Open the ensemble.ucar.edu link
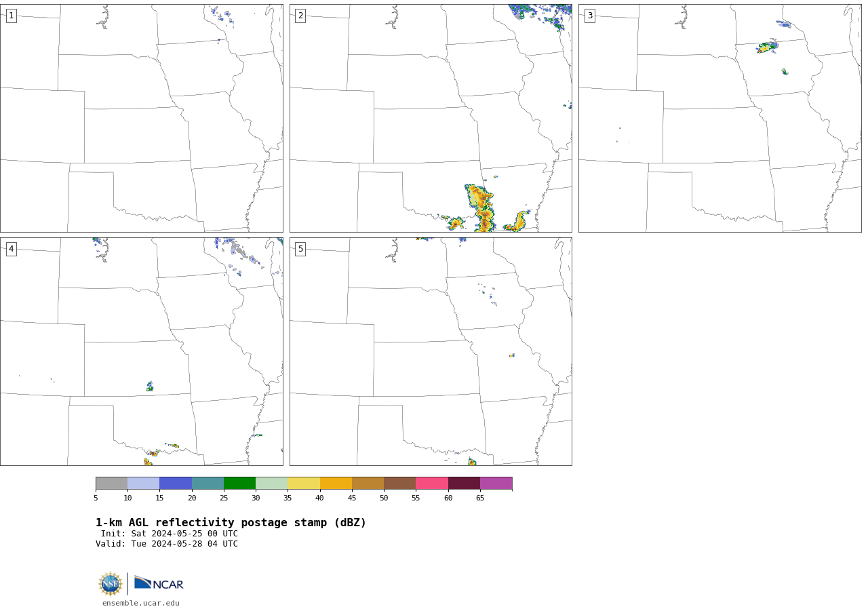868x611 pixels. tap(141, 603)
